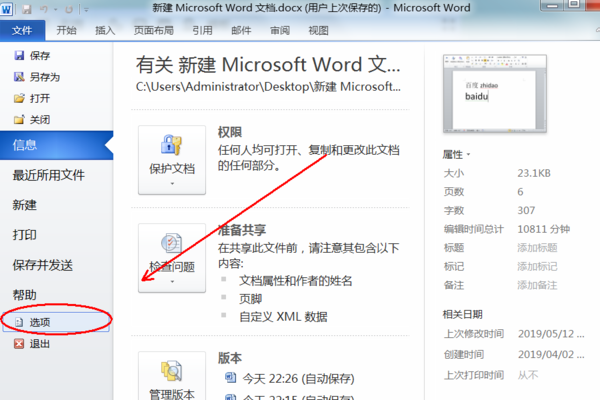Expand the 检查问题 dropdown arrow

[x=172, y=282]
